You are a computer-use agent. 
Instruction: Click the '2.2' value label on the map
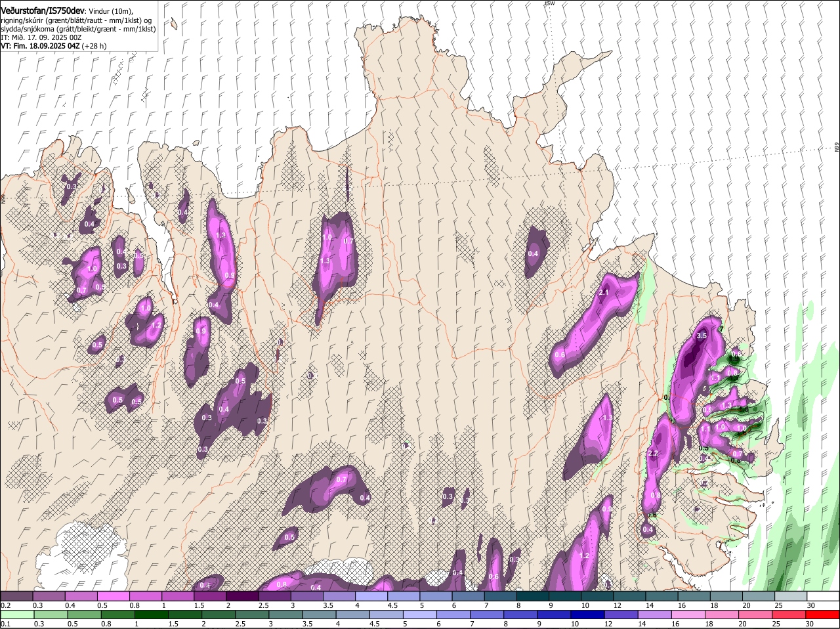pos(653,454)
